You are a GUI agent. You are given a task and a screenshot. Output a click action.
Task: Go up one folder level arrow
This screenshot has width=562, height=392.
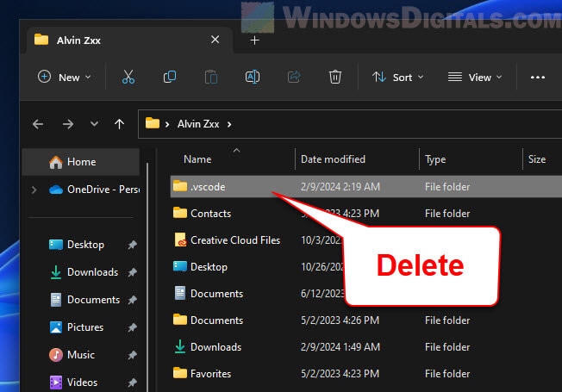pyautogui.click(x=119, y=124)
